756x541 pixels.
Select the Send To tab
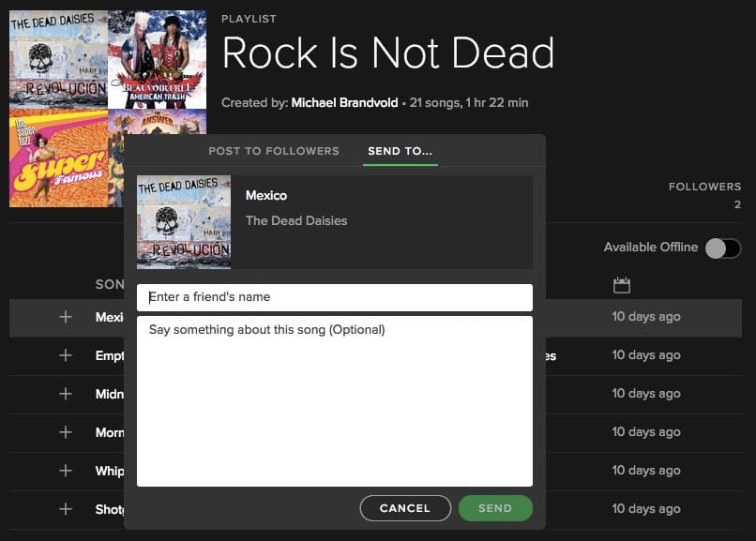(400, 150)
